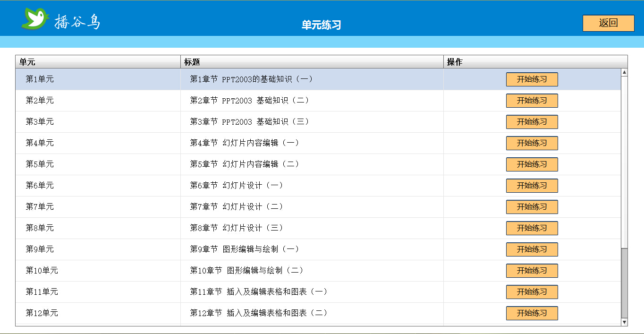
Task: Select the 第4单元 cell
Action: (98, 143)
